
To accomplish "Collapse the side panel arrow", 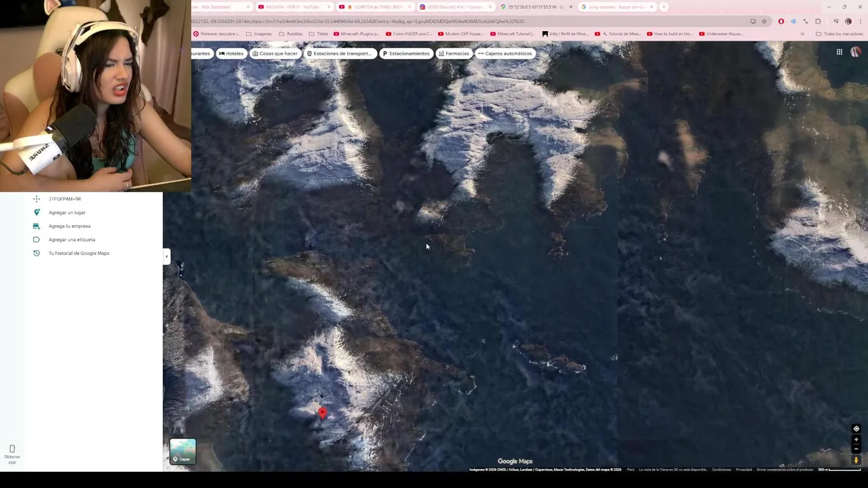I will (167, 256).
